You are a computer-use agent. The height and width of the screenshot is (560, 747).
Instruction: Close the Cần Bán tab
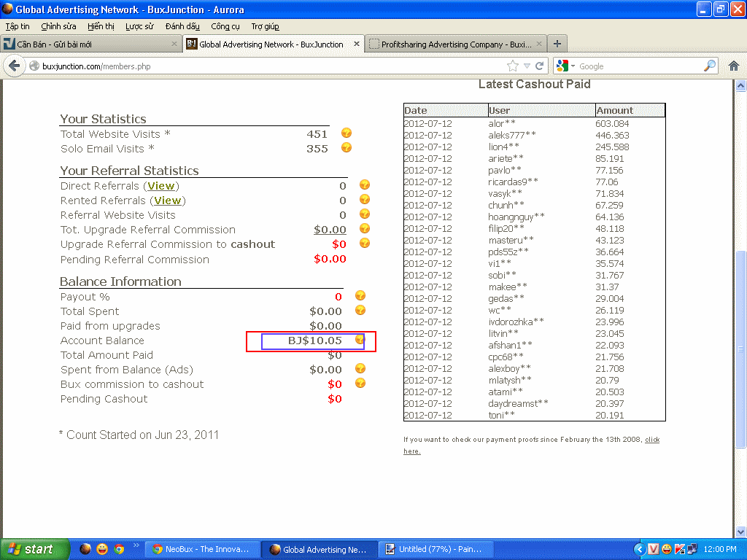click(x=174, y=44)
